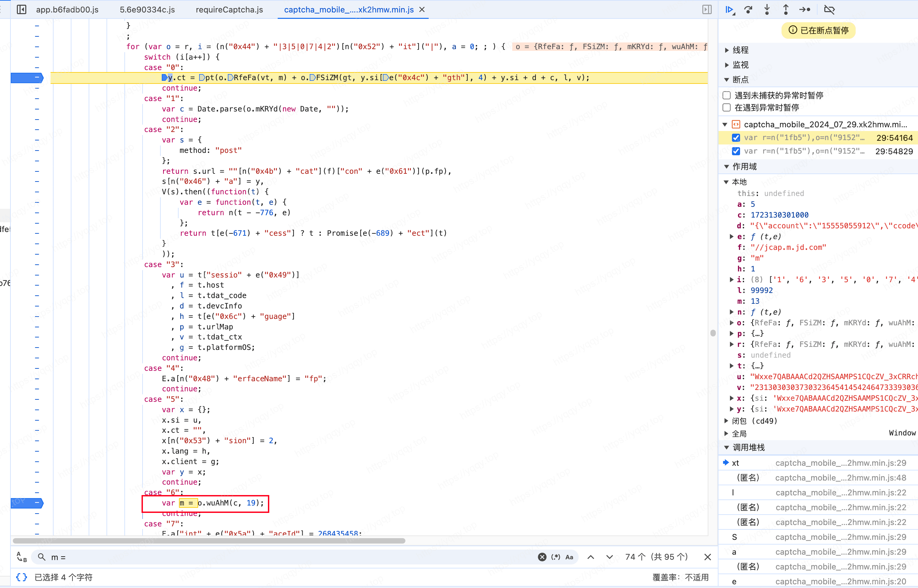The image size is (918, 588).
Task: Select the S call stack frame
Action: click(x=818, y=537)
